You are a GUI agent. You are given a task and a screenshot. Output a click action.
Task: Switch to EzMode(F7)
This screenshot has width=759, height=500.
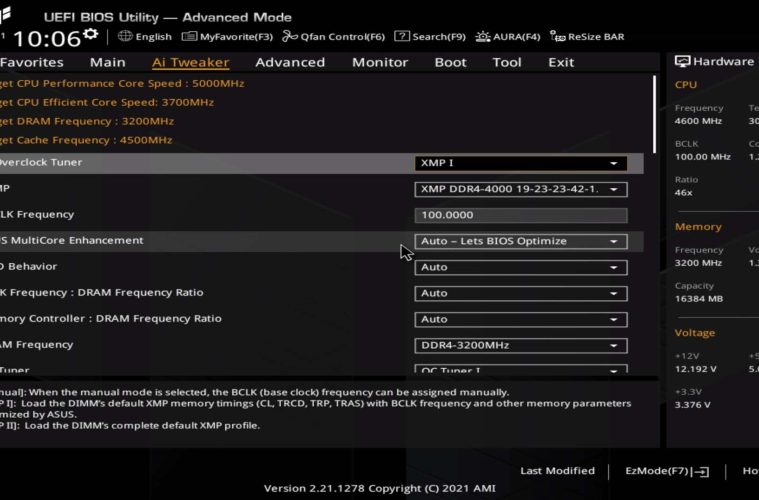[x=667, y=471]
